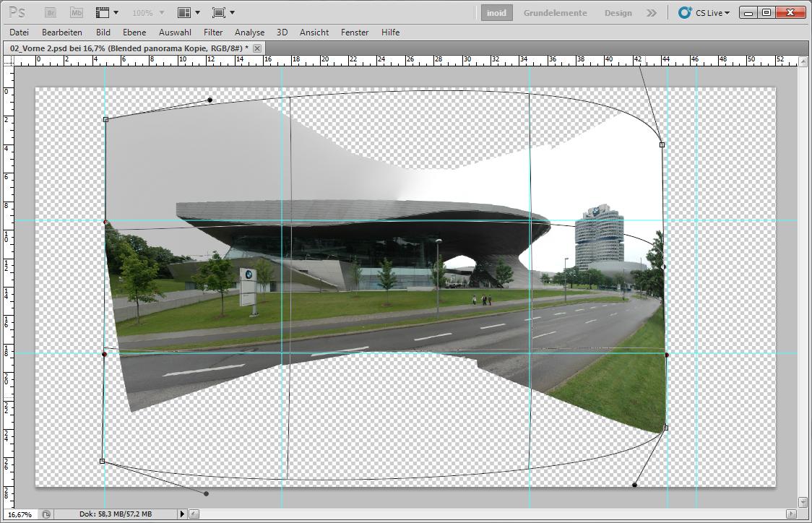
Task: Click the 16,67% zoom input field
Action: (20, 514)
